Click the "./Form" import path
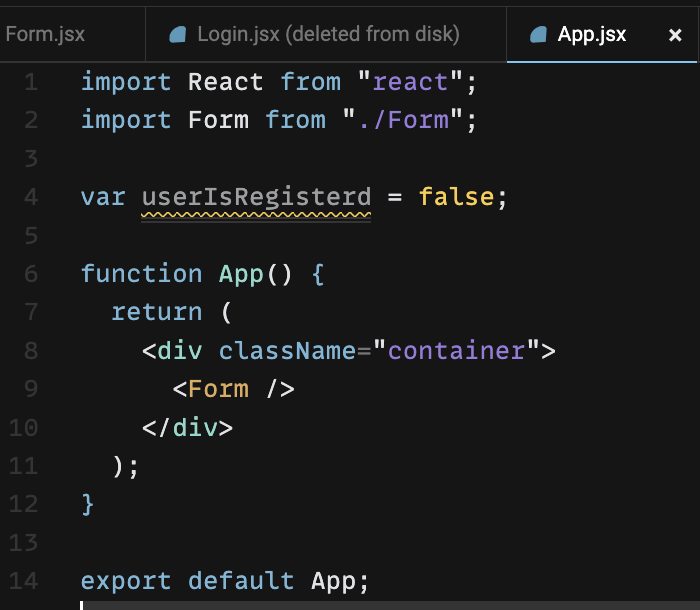This screenshot has height=610, width=700. coord(402,120)
